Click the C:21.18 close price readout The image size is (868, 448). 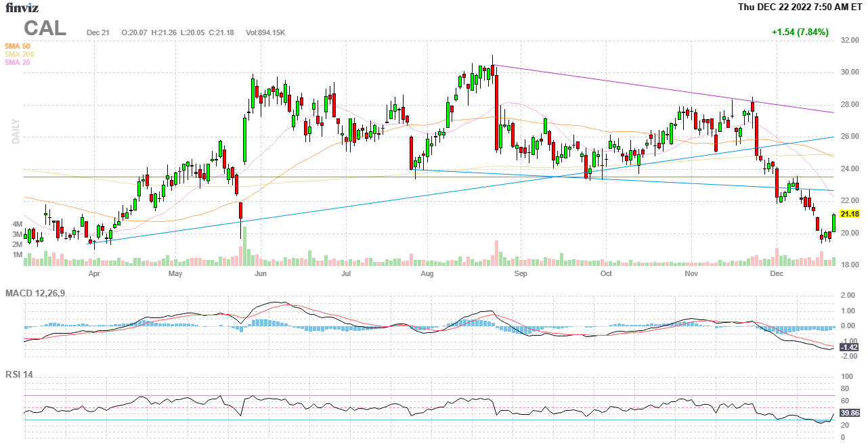pyautogui.click(x=221, y=32)
